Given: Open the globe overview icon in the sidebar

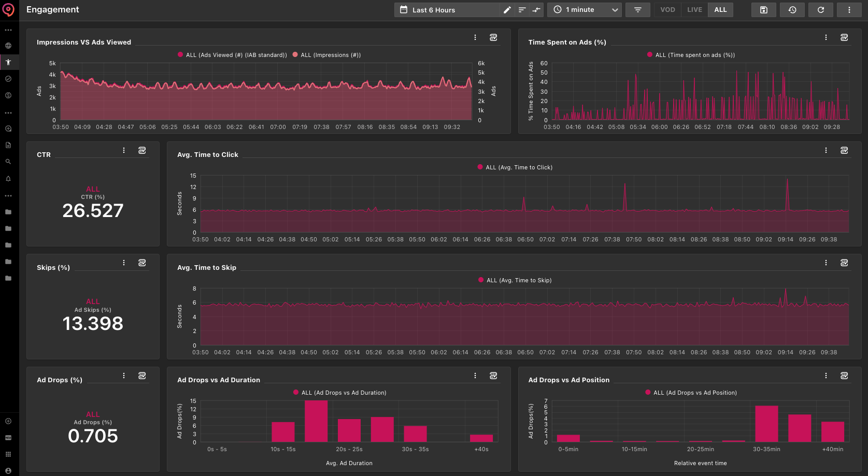Looking at the screenshot, I should pyautogui.click(x=8, y=46).
